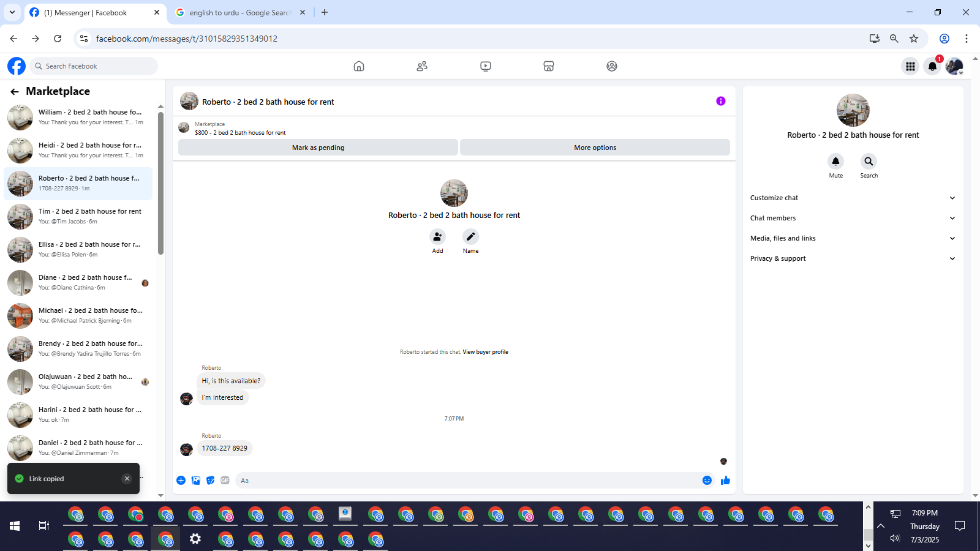Open the Facebook menu grid icon
This screenshot has height=551, width=980.
click(911, 66)
